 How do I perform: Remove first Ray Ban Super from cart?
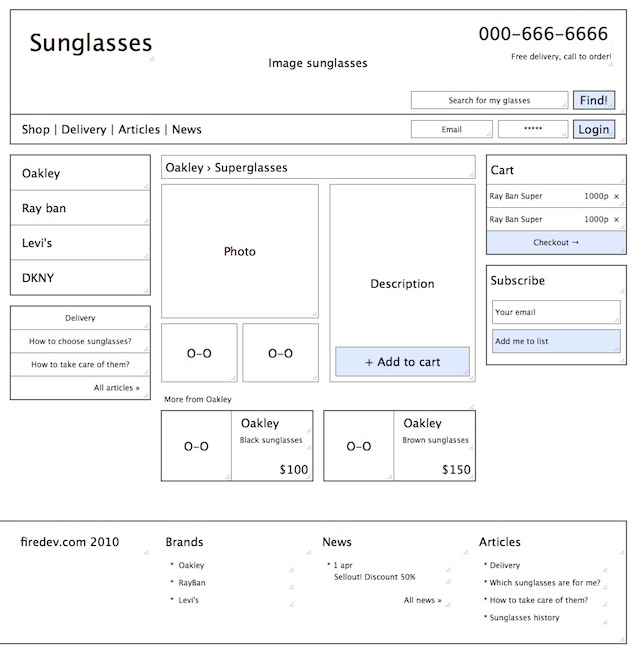(616, 196)
